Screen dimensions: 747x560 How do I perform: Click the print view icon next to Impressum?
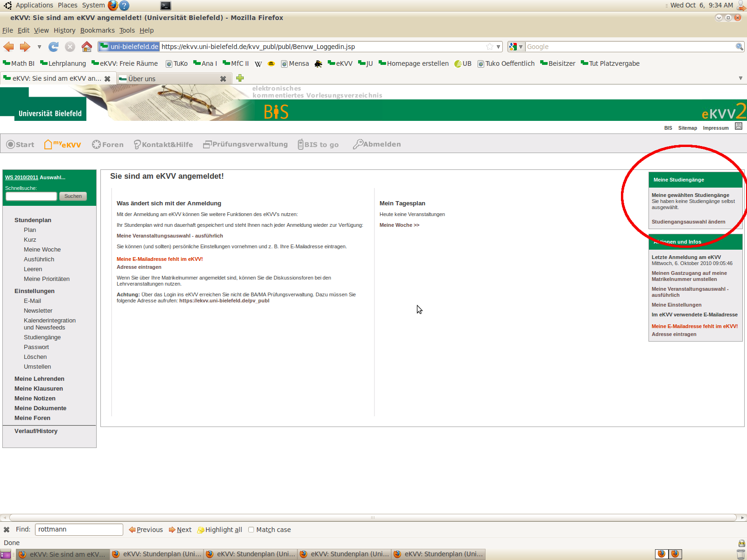739,126
